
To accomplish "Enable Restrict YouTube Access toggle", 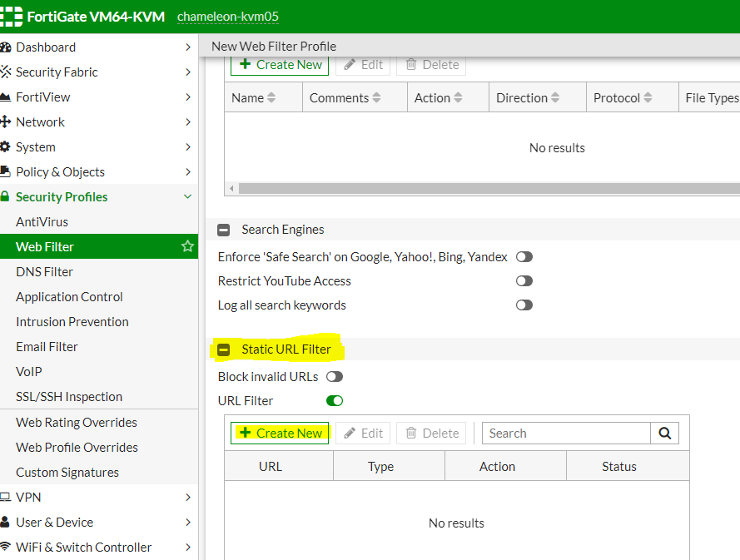I will (x=524, y=281).
